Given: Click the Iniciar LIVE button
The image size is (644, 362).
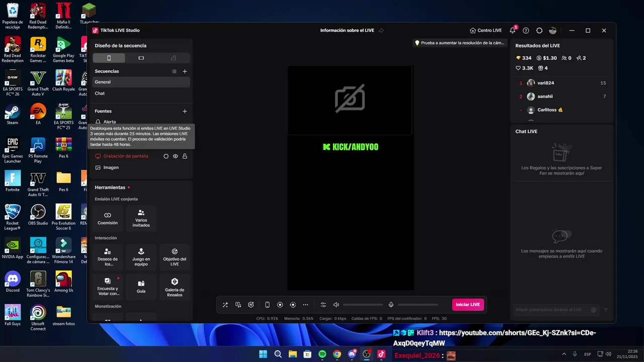Looking at the screenshot, I should tap(468, 305).
